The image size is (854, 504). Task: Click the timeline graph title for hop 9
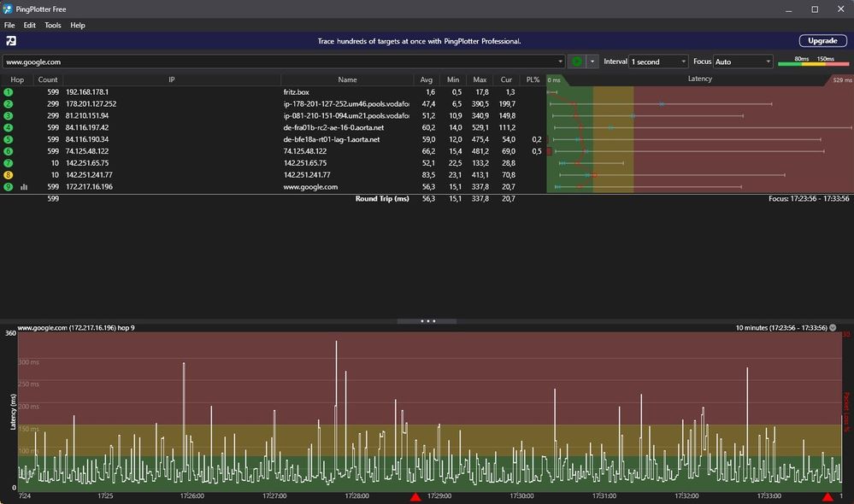tap(76, 328)
